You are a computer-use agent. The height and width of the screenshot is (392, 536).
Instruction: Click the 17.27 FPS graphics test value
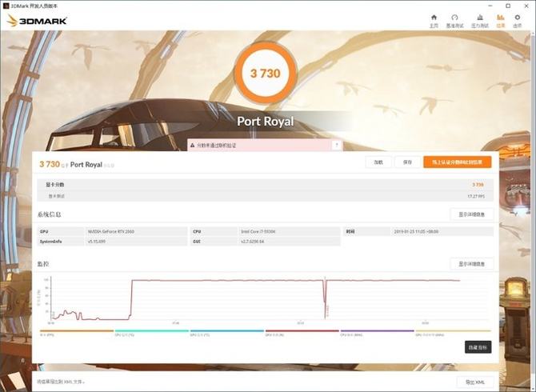[476, 197]
